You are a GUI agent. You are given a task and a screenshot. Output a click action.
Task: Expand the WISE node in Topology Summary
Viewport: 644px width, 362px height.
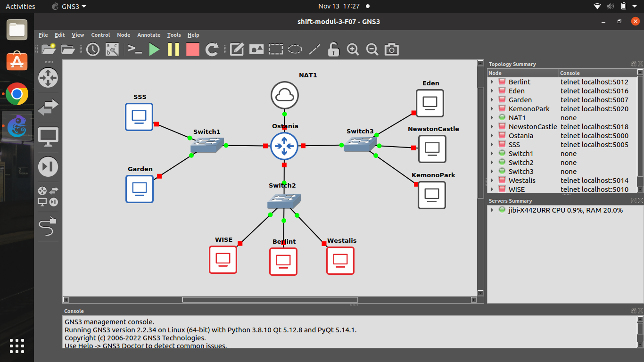pos(492,189)
